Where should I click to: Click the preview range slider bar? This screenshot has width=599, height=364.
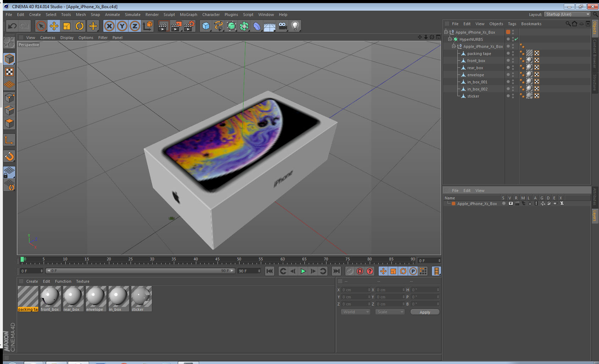pos(140,271)
